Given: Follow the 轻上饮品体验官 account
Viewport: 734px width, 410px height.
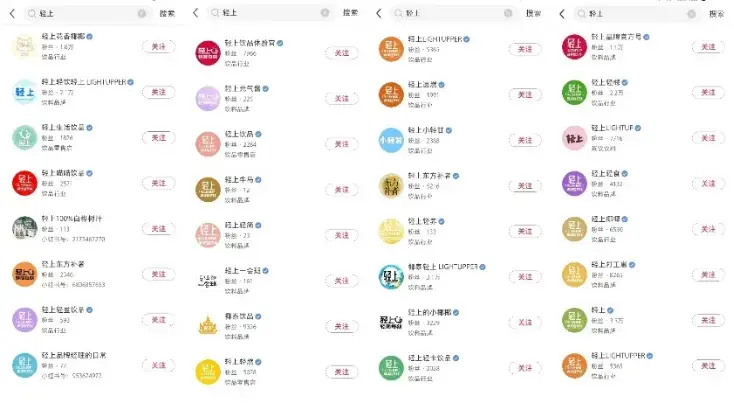Looking at the screenshot, I should (x=342, y=53).
